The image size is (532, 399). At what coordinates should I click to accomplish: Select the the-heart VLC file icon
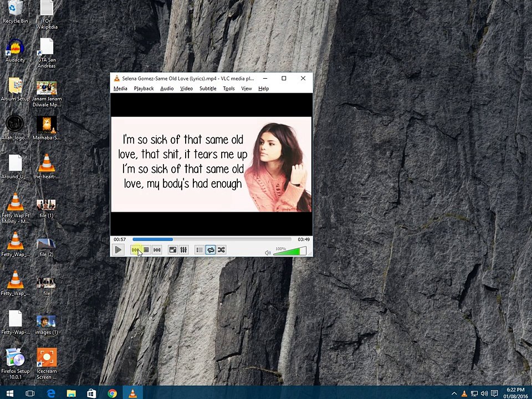[47, 167]
